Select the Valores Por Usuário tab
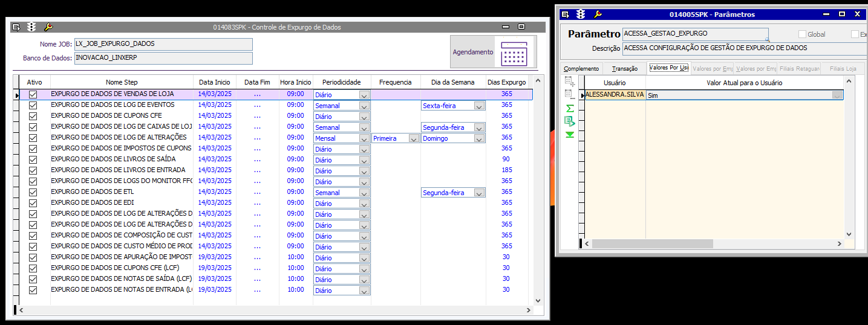Viewport: 868px width, 325px height. pos(668,68)
